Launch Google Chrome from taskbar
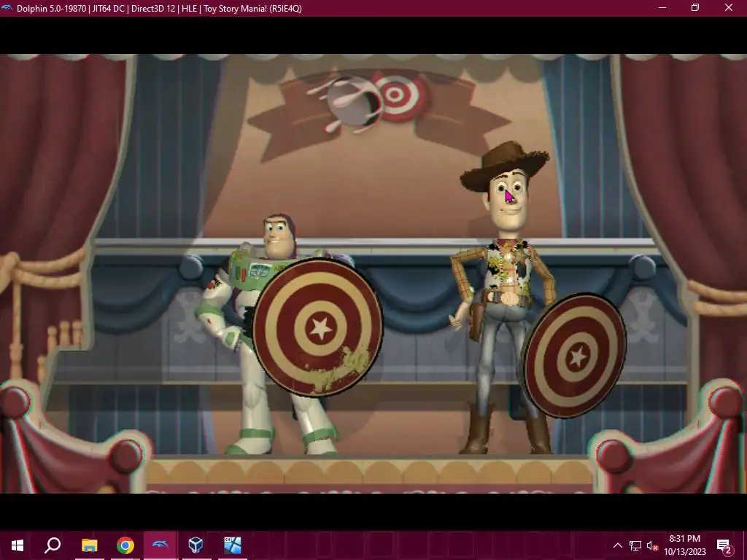 point(125,545)
